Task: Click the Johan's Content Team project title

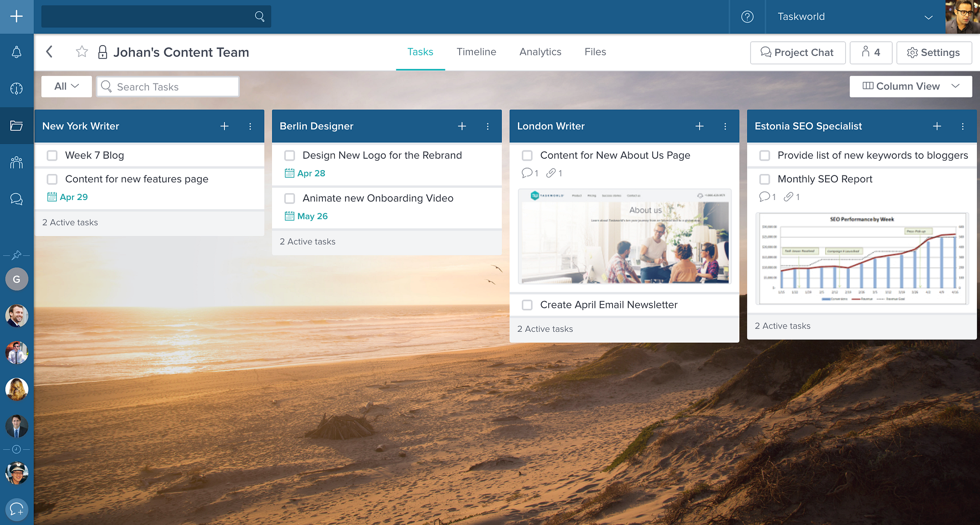Action: point(181,52)
